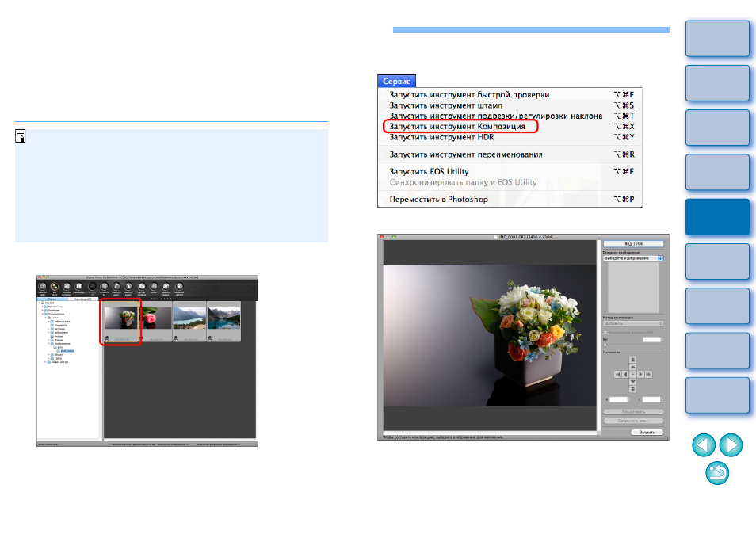
Task: Nudge overlay right with single right arrow
Action: (x=640, y=375)
